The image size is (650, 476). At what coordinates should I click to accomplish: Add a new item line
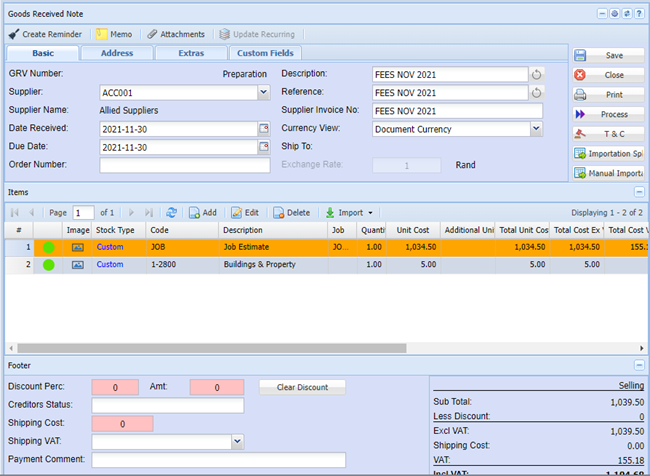(203, 212)
